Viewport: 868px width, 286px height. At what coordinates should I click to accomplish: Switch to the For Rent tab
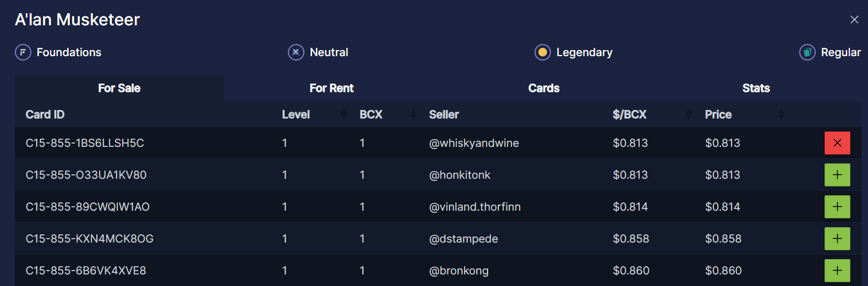pyautogui.click(x=331, y=88)
